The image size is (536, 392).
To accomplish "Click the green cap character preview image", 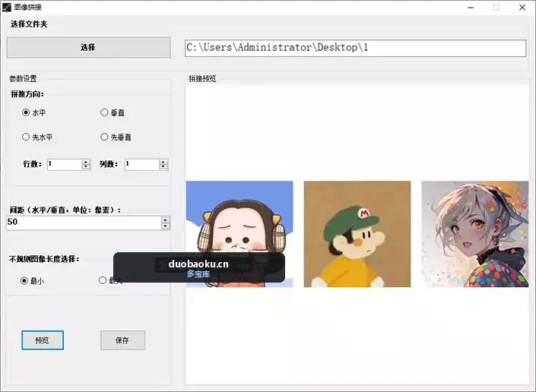I will coord(357,234).
